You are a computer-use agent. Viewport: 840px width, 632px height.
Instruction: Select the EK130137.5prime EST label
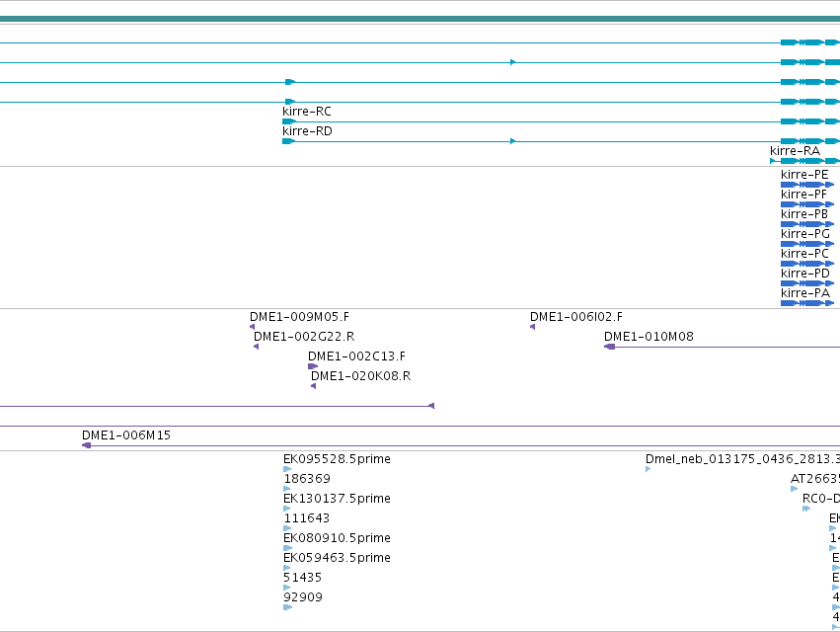pos(337,499)
